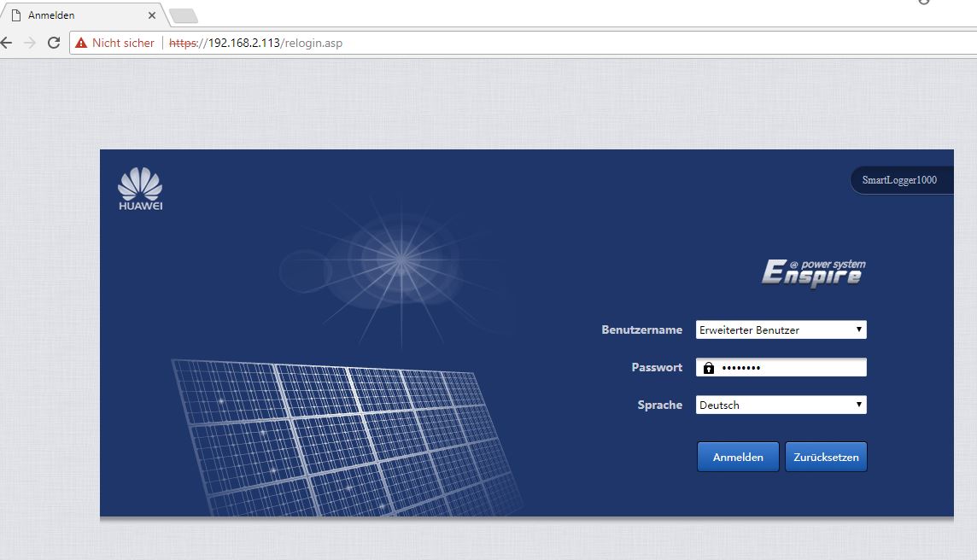Click the page icon on the Anmelden tab
The width and height of the screenshot is (977, 560).
click(x=16, y=15)
